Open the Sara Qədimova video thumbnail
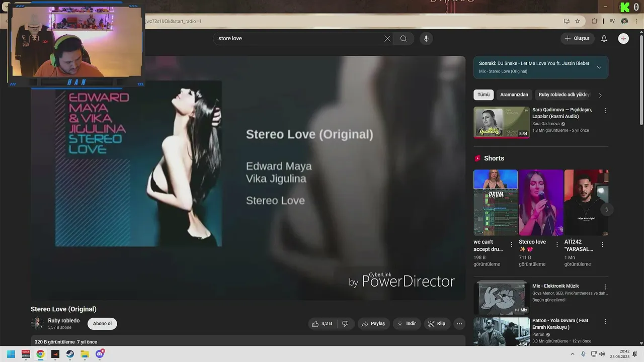The width and height of the screenshot is (644, 362). click(502, 122)
